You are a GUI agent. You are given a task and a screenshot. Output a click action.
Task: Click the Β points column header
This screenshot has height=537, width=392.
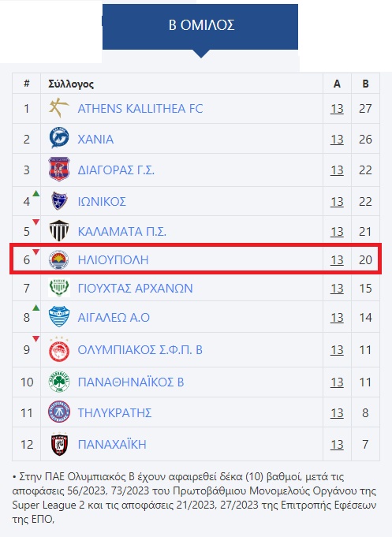(365, 84)
